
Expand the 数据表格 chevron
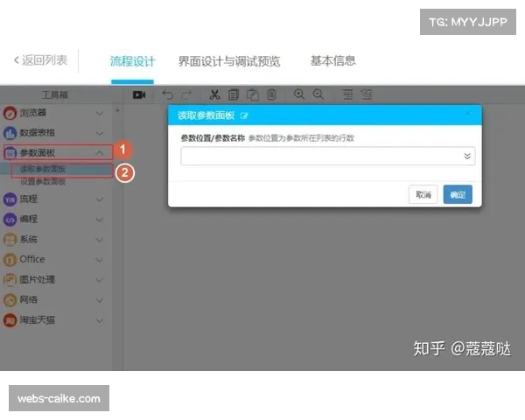click(100, 133)
